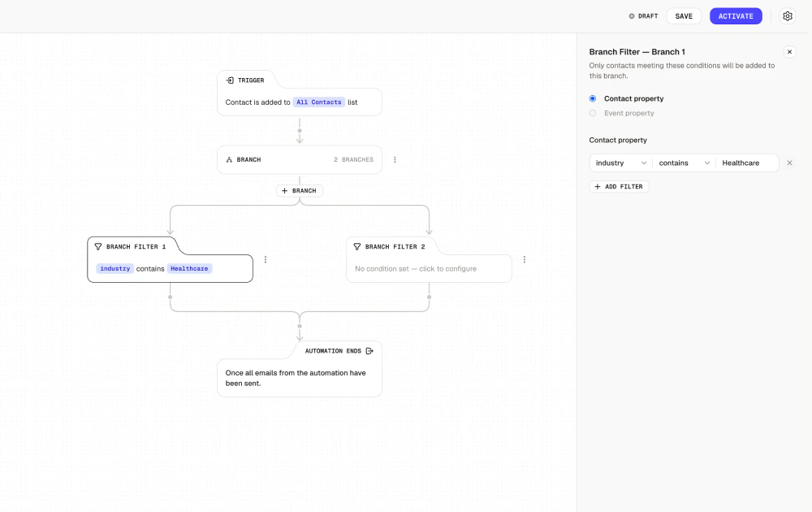Click the Branch Filter 2 funnel icon
812x512 pixels.
357,247
